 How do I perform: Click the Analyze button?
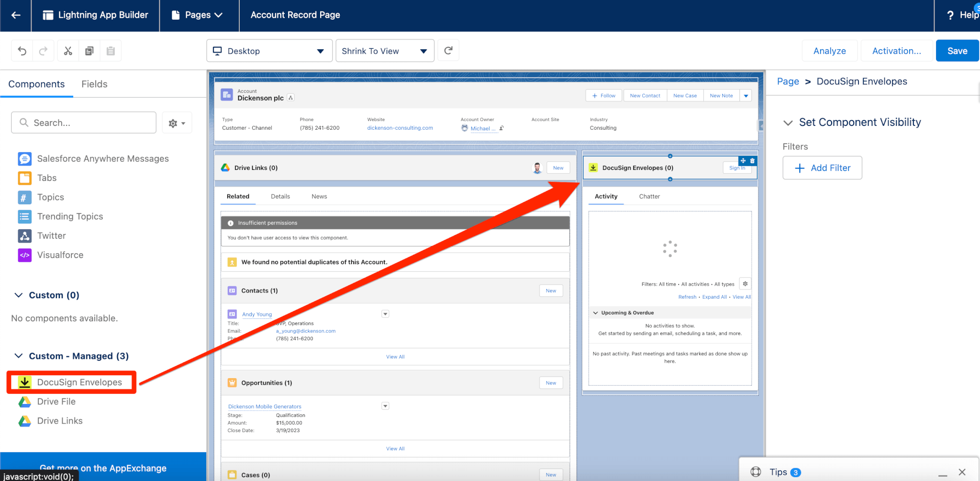coord(829,51)
